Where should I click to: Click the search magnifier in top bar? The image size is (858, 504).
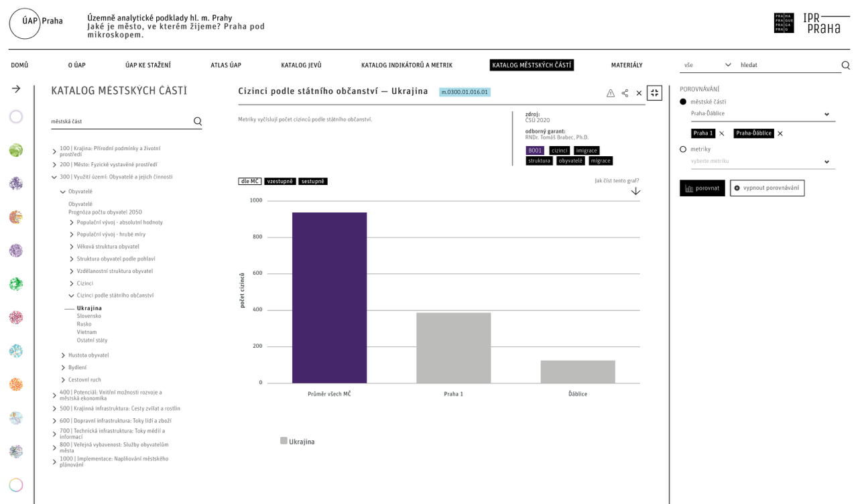click(x=845, y=65)
